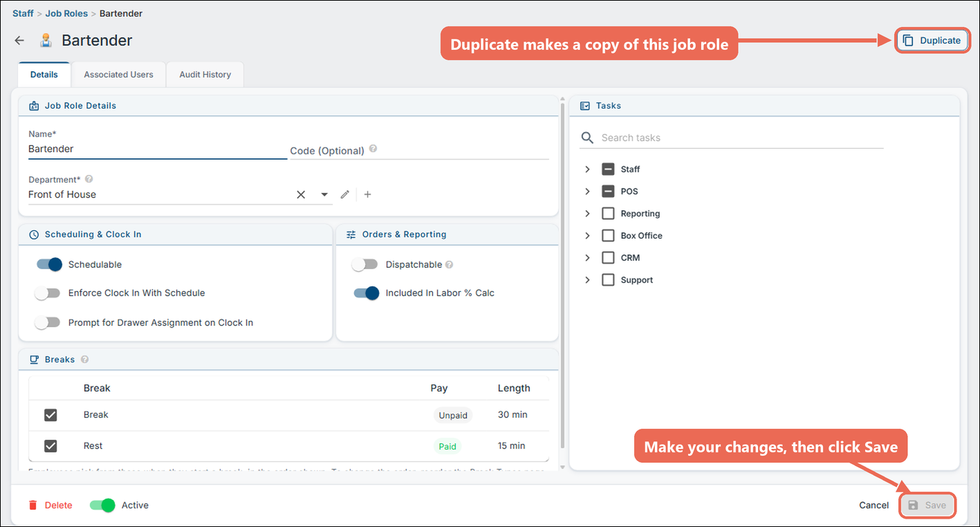Switch the Active status toggle
The width and height of the screenshot is (980, 527).
click(102, 505)
